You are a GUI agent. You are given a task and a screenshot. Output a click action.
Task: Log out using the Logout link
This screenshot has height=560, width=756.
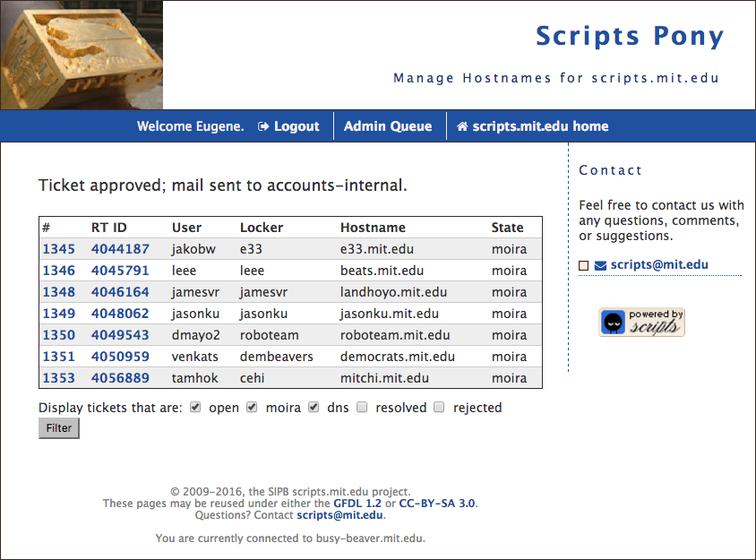click(288, 126)
